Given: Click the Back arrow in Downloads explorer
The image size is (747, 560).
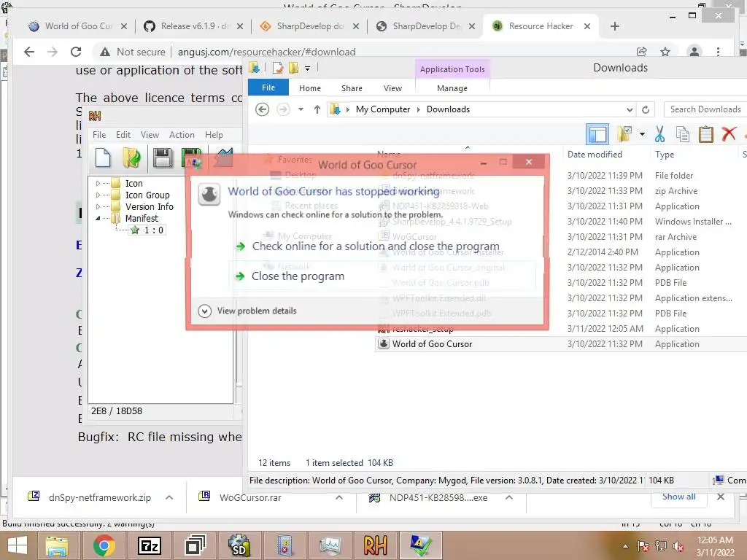Looking at the screenshot, I should [262, 109].
